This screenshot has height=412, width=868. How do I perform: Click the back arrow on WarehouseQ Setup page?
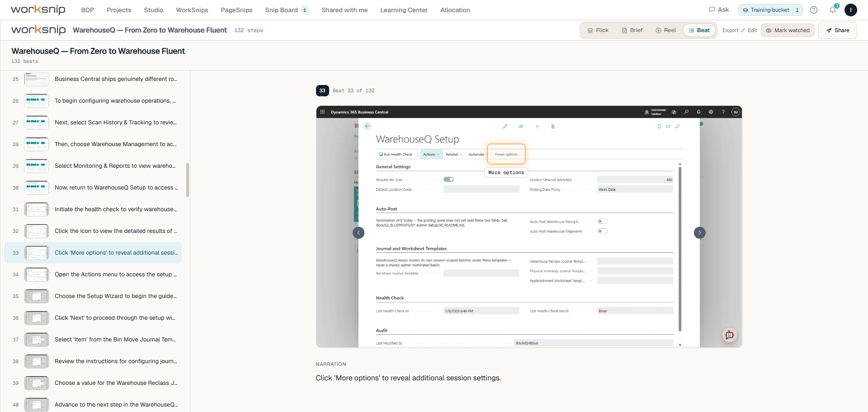click(x=368, y=126)
